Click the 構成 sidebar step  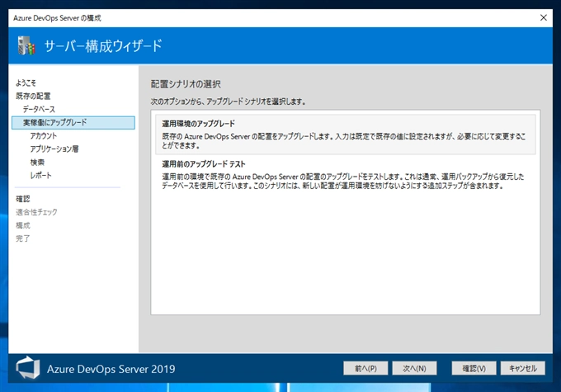(23, 225)
